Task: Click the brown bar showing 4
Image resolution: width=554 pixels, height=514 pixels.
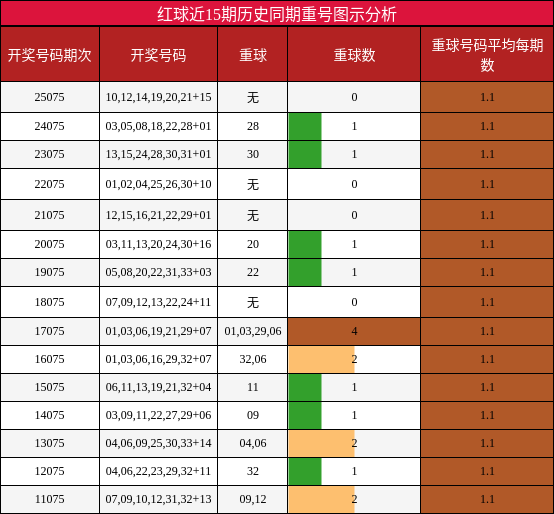Action: point(354,331)
